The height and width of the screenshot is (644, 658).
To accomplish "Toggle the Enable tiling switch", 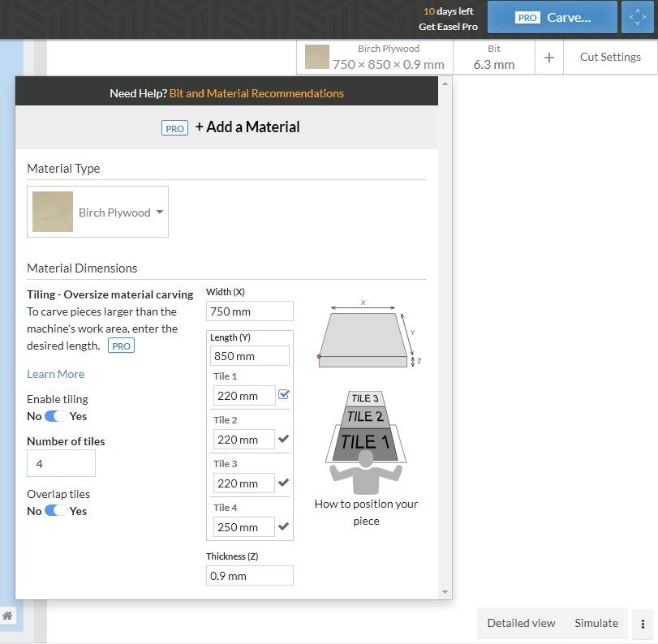I will (x=55, y=416).
